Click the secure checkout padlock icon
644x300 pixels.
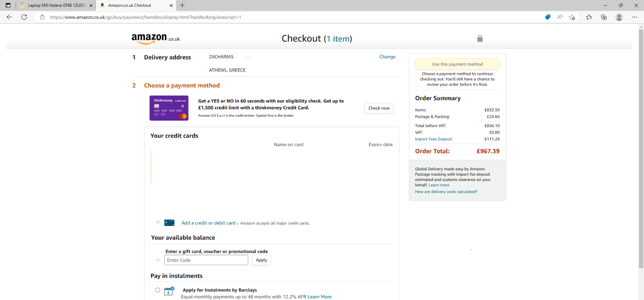coord(480,38)
